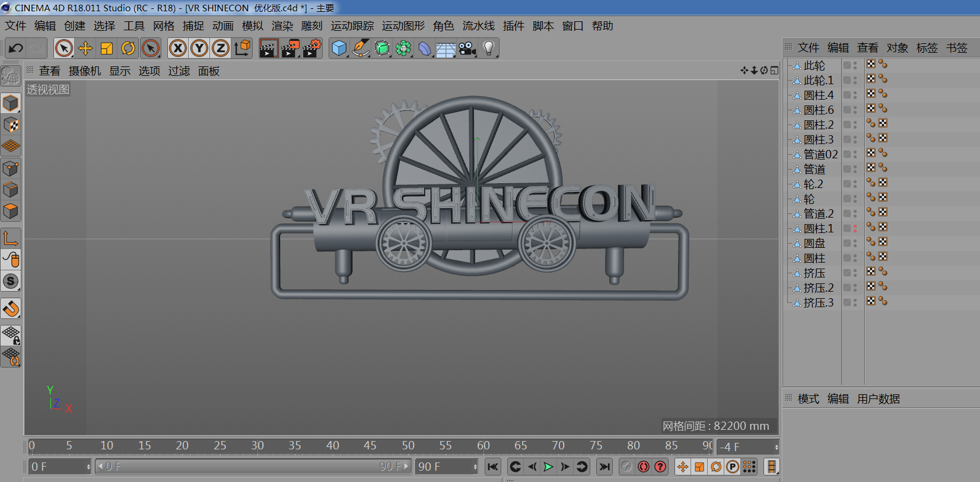Image resolution: width=980 pixels, height=482 pixels.
Task: Add a light object
Action: [489, 48]
